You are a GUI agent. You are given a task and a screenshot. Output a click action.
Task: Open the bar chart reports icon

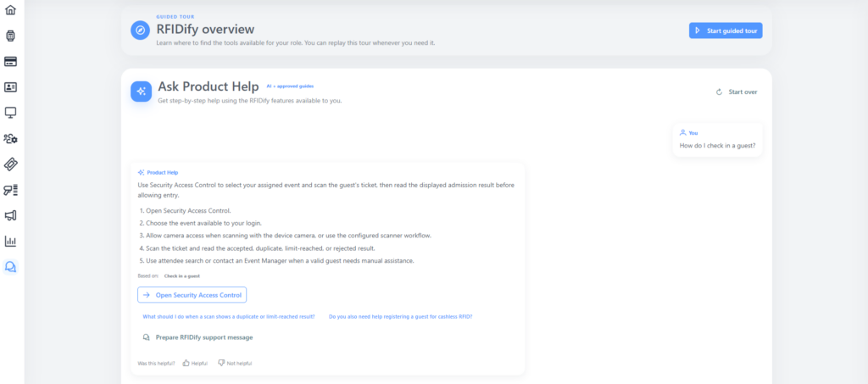point(10,242)
